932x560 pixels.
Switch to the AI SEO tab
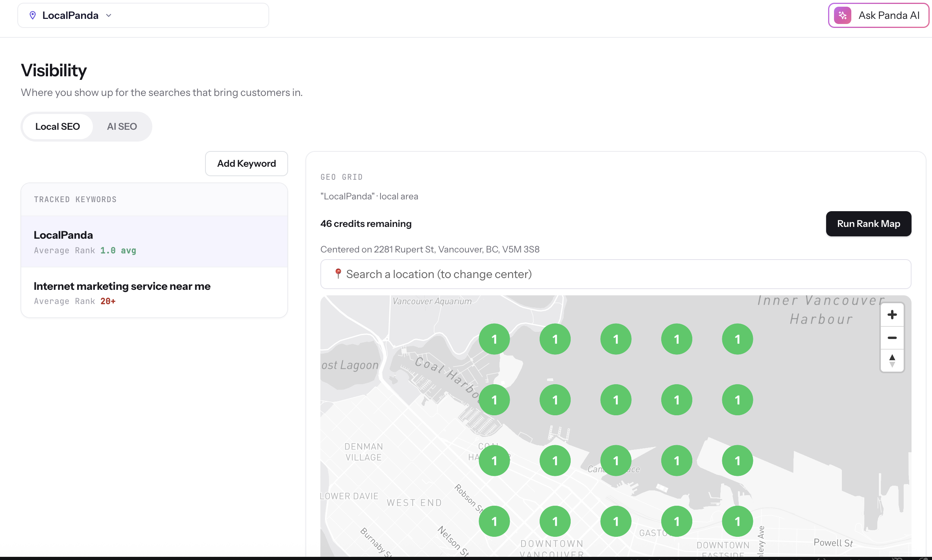pos(122,127)
